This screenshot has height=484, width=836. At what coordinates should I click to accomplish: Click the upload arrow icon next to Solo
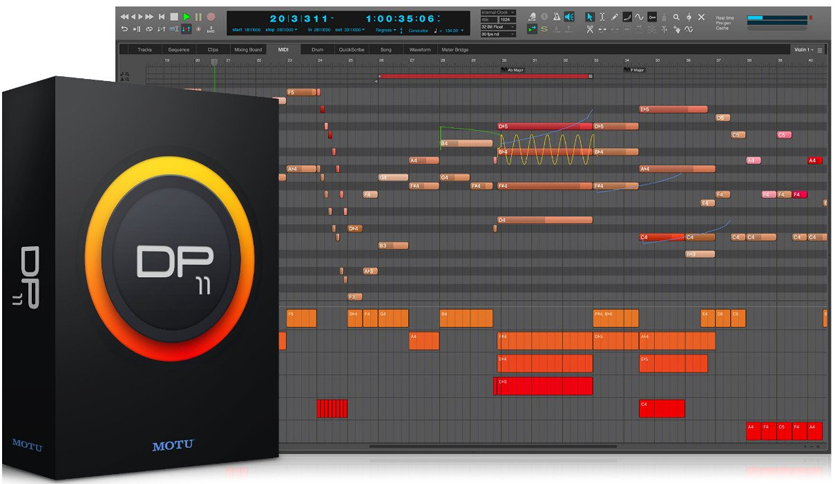(568, 30)
